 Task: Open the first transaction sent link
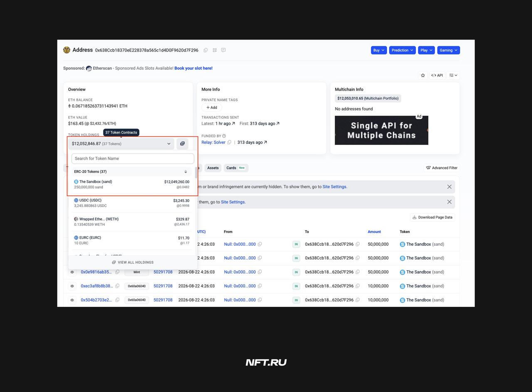(265, 123)
